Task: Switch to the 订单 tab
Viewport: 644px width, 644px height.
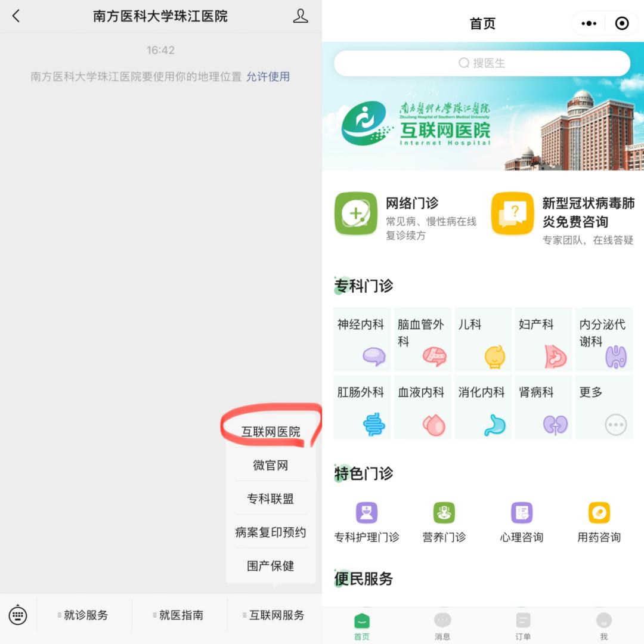Action: point(522,626)
